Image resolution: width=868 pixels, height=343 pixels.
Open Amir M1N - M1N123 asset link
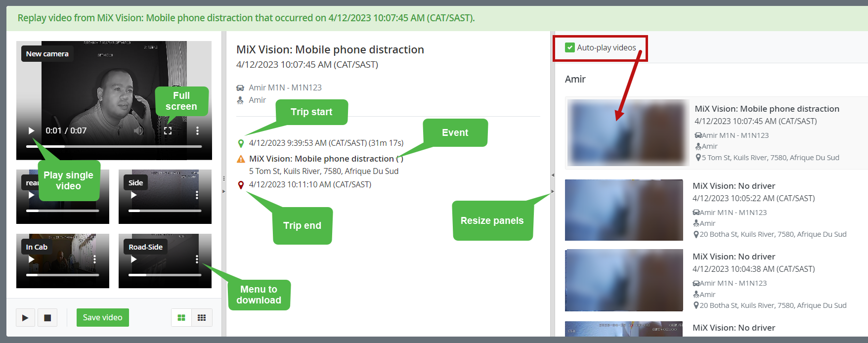285,87
